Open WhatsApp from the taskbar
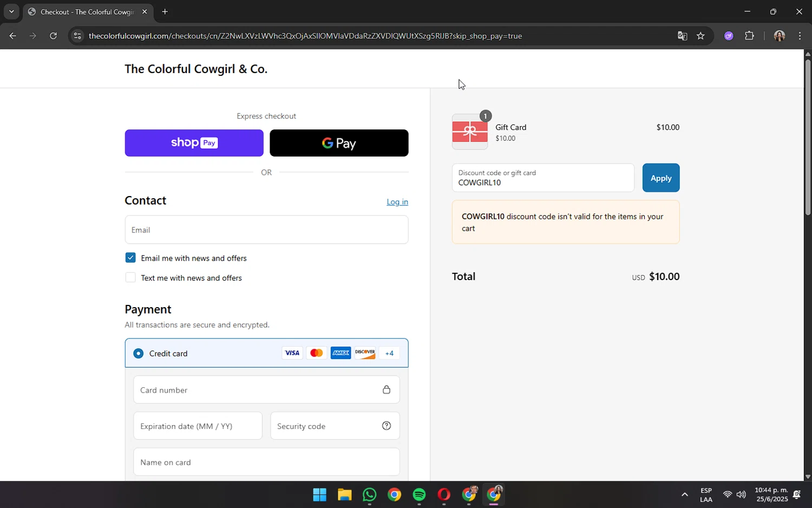The width and height of the screenshot is (812, 508). click(x=370, y=494)
